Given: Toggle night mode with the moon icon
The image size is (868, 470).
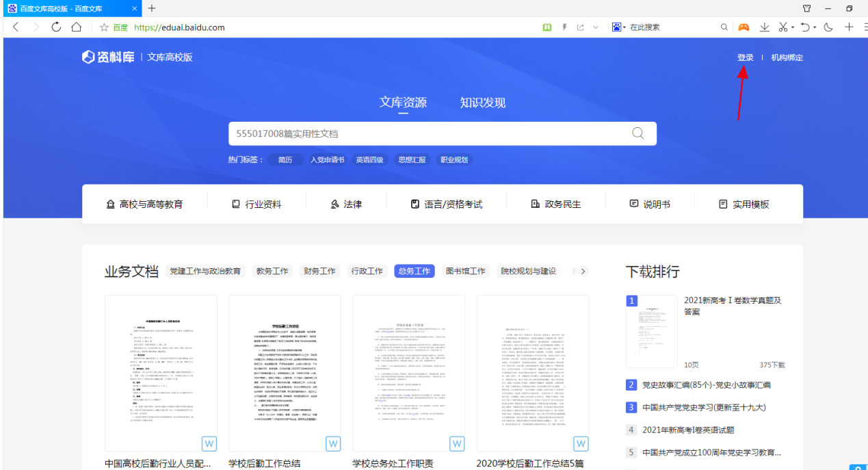Looking at the screenshot, I should [x=828, y=27].
